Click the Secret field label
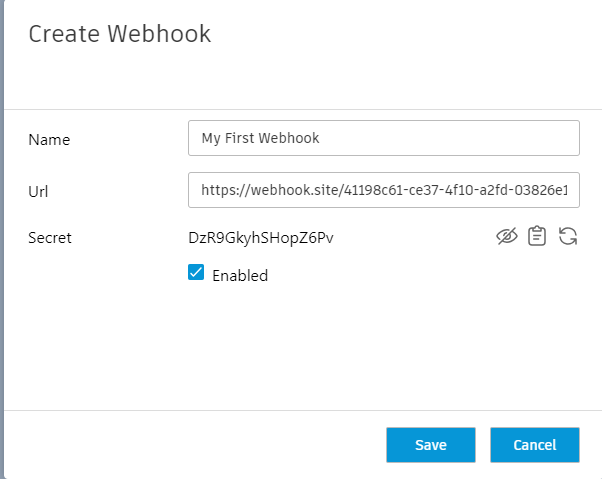The image size is (602, 479). point(50,238)
